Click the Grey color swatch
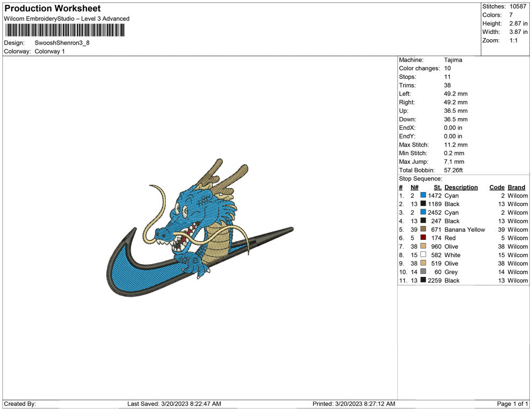Viewport: 532px width, 409px height. (423, 272)
